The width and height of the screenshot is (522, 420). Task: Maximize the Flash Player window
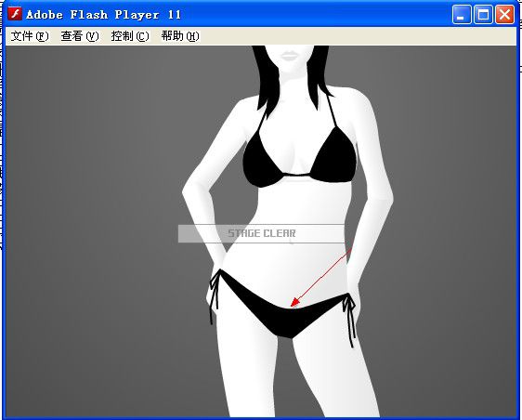[483, 14]
